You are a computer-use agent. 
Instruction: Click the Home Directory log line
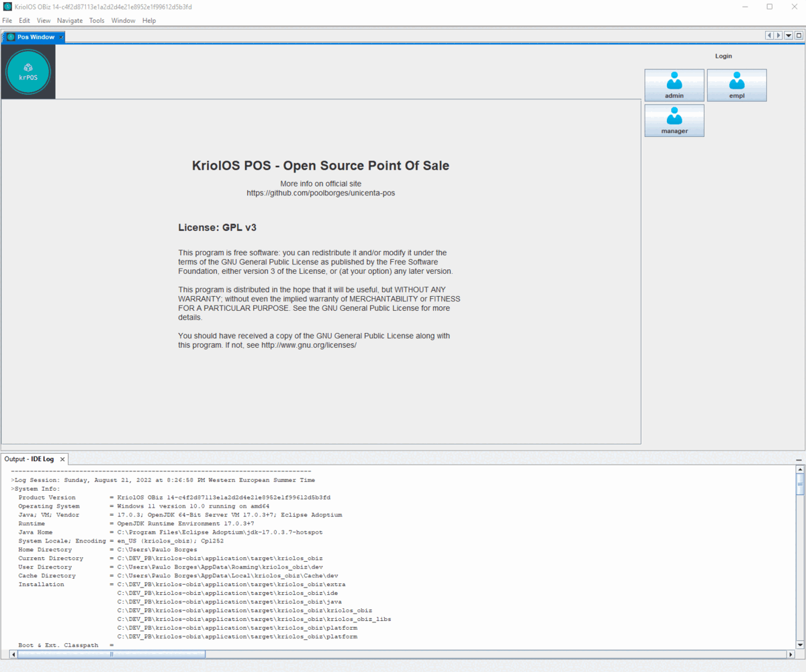pyautogui.click(x=107, y=550)
